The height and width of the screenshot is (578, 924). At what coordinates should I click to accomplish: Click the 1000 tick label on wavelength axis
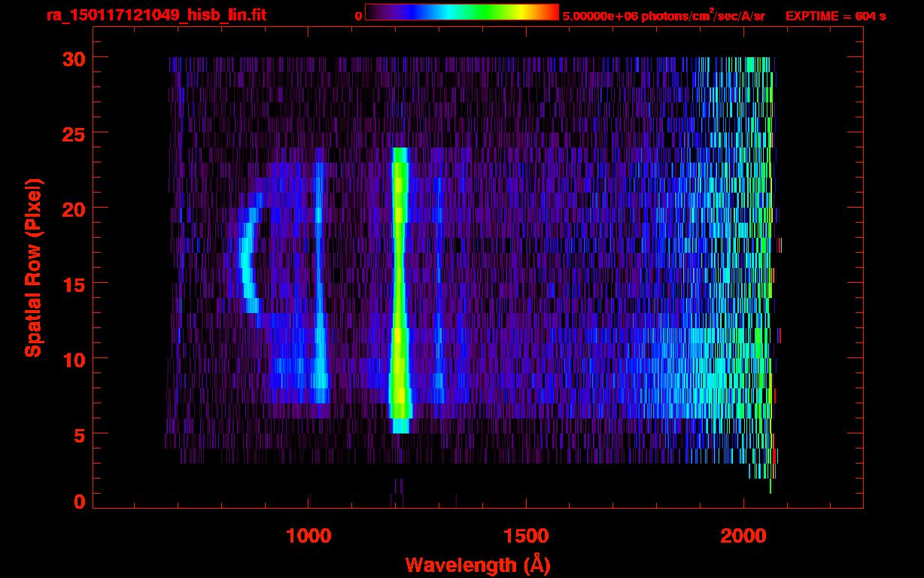(x=309, y=536)
